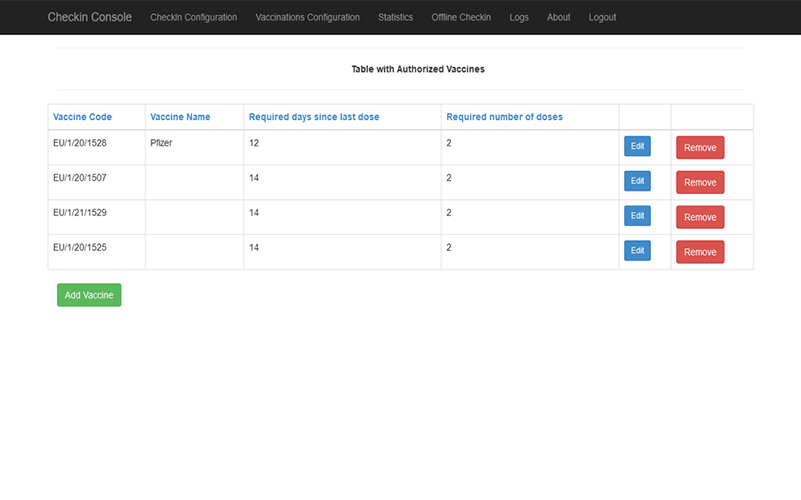Viewport: 801px width, 500px height.
Task: Click Logout in the navigation bar
Action: 602,17
